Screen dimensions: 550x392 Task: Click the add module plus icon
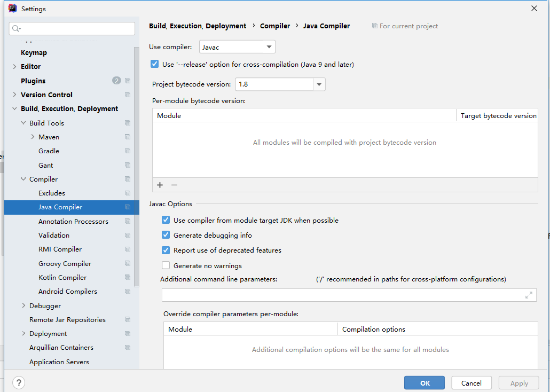pyautogui.click(x=160, y=185)
